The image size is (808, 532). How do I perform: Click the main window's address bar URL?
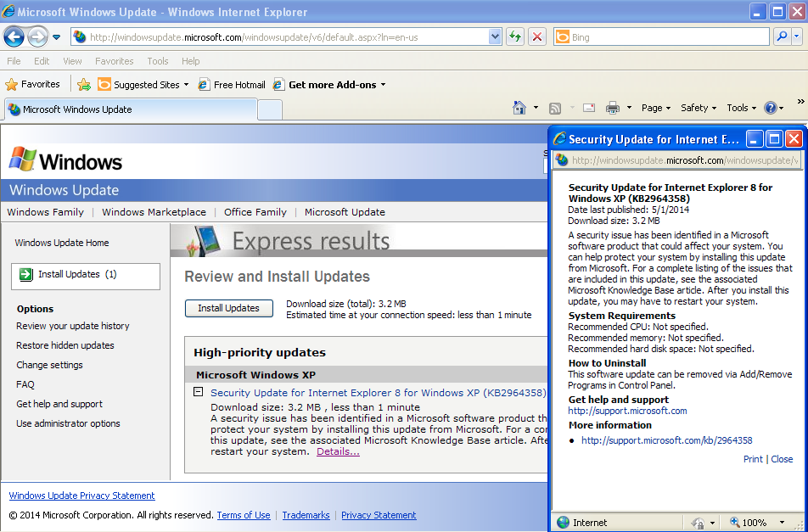(254, 37)
